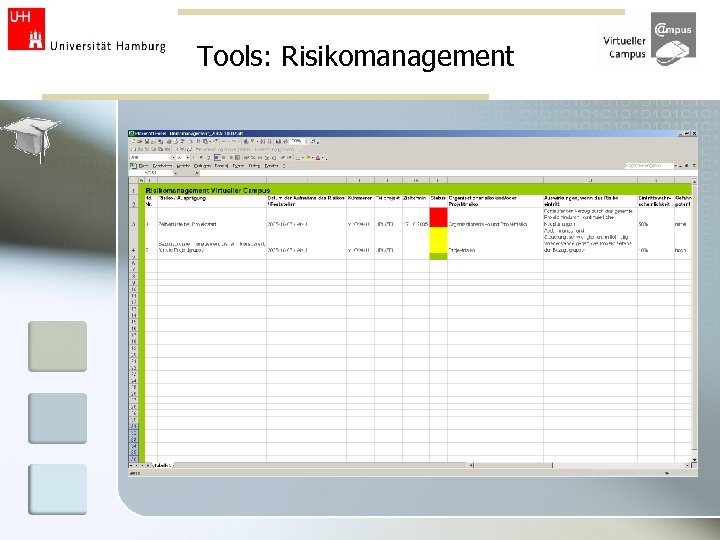
Task: Select the title cell 'Risikomanagement Virtueller Campus'
Action: (418, 190)
